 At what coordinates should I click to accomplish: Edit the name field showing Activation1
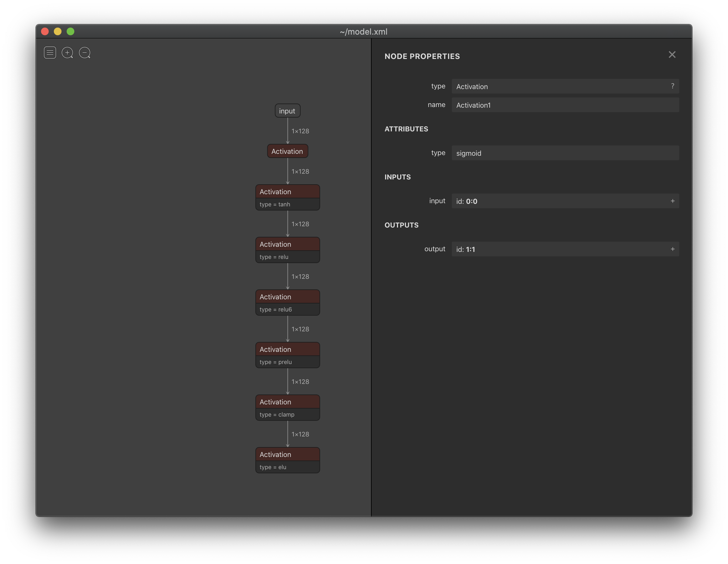pyautogui.click(x=565, y=105)
